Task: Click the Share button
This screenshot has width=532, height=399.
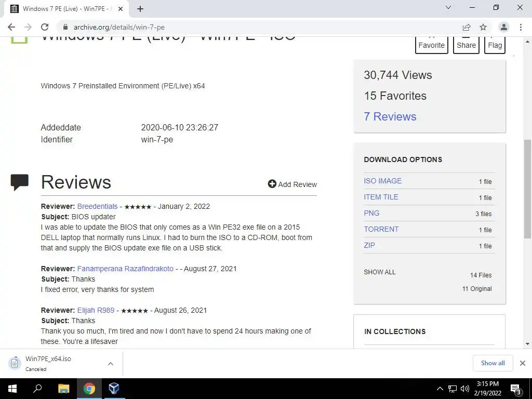Action: (x=466, y=45)
